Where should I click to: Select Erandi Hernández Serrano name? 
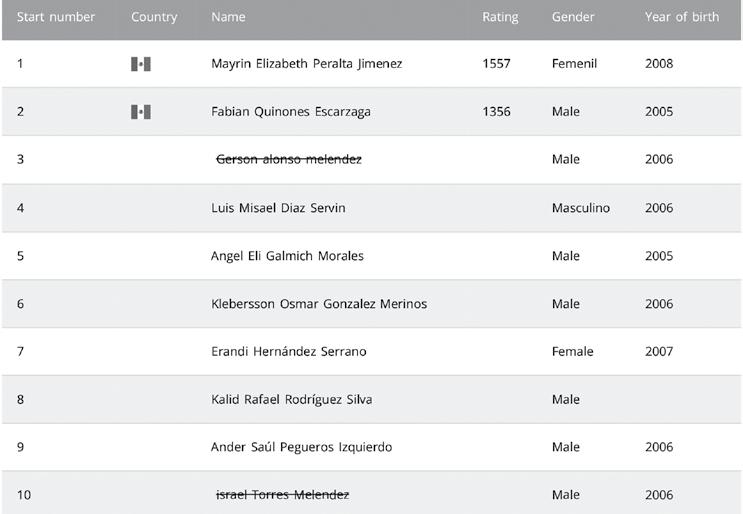point(289,352)
